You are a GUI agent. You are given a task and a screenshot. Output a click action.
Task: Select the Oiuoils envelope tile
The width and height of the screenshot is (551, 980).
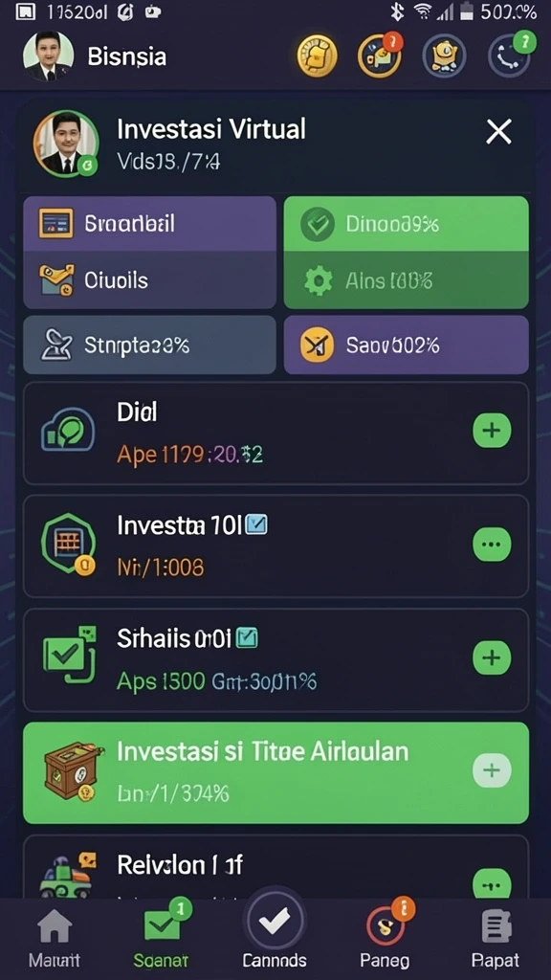(150, 280)
